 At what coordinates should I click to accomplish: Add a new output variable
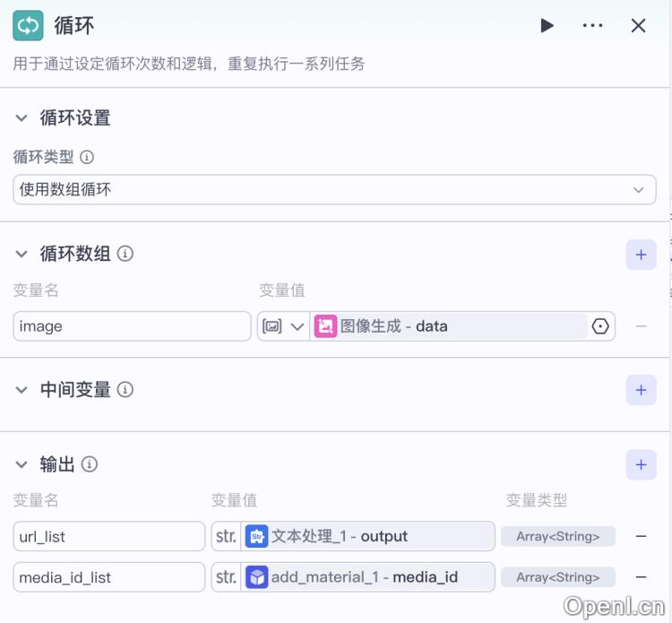coord(642,464)
